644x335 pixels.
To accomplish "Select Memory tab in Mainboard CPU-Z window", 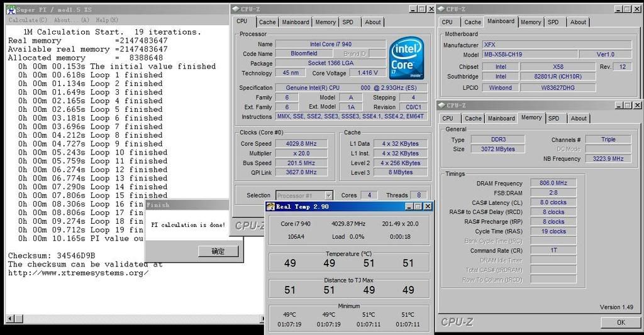I will (531, 22).
